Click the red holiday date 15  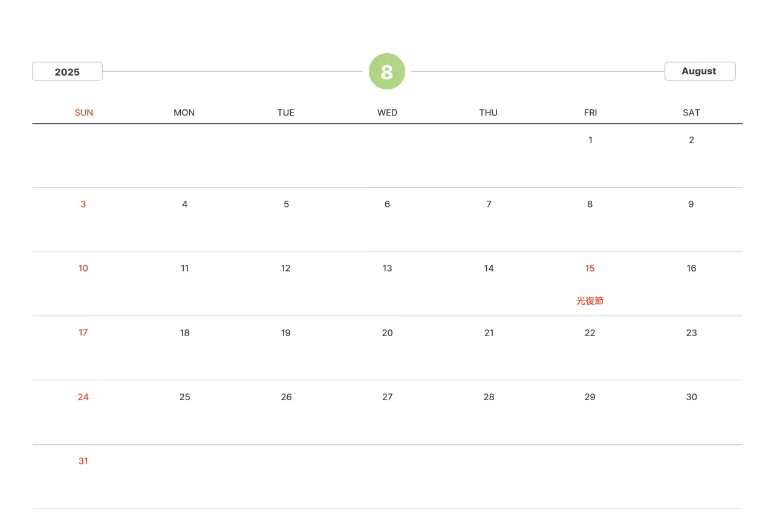[x=590, y=268]
